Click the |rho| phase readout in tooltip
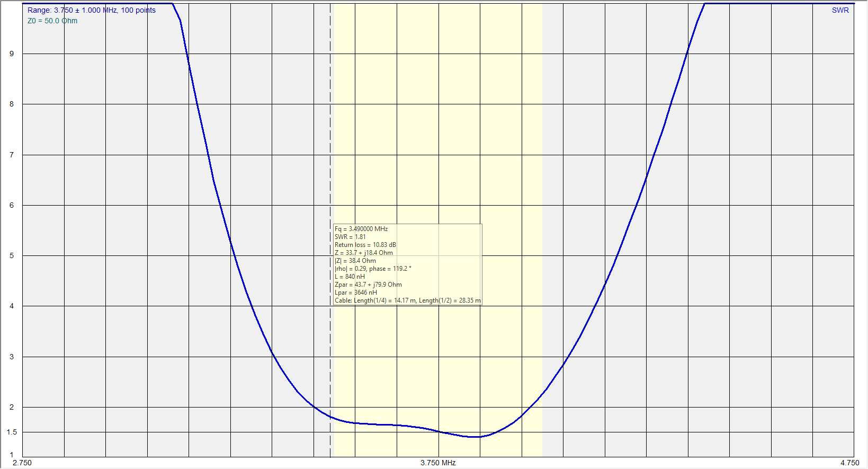The image size is (868, 469). [x=373, y=269]
